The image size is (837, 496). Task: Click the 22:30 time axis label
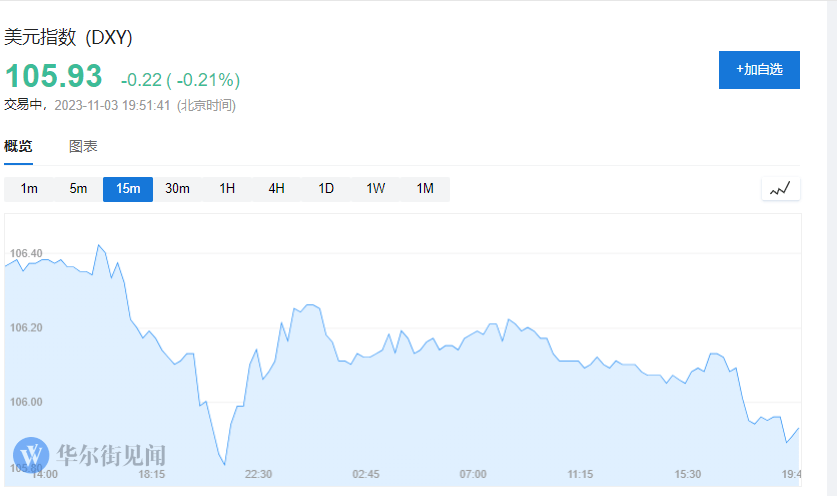(259, 474)
